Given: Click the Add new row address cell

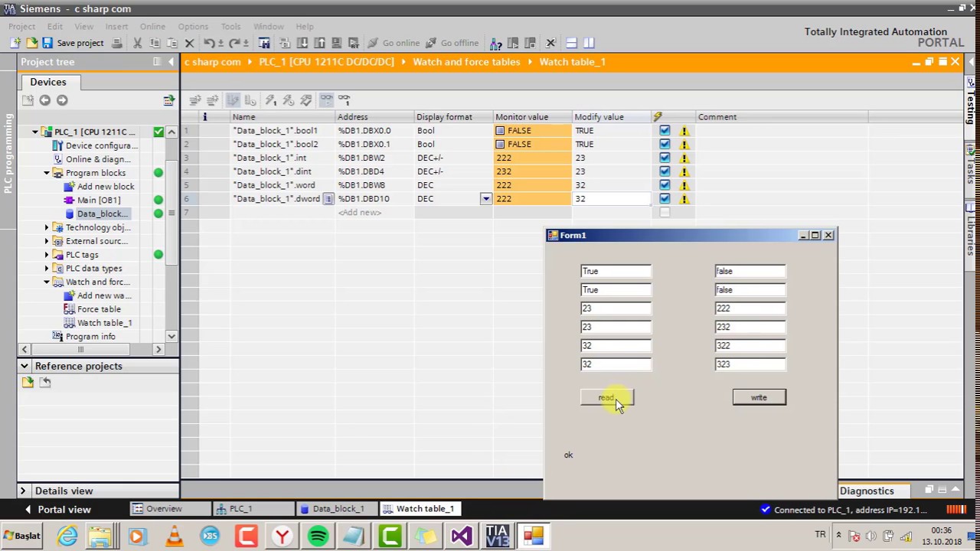Looking at the screenshot, I should [x=374, y=213].
